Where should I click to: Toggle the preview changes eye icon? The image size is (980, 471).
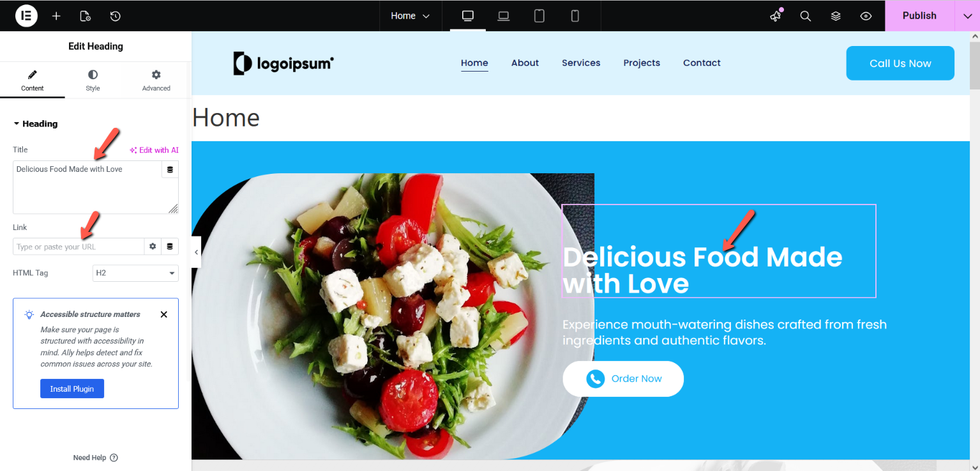click(x=866, y=16)
